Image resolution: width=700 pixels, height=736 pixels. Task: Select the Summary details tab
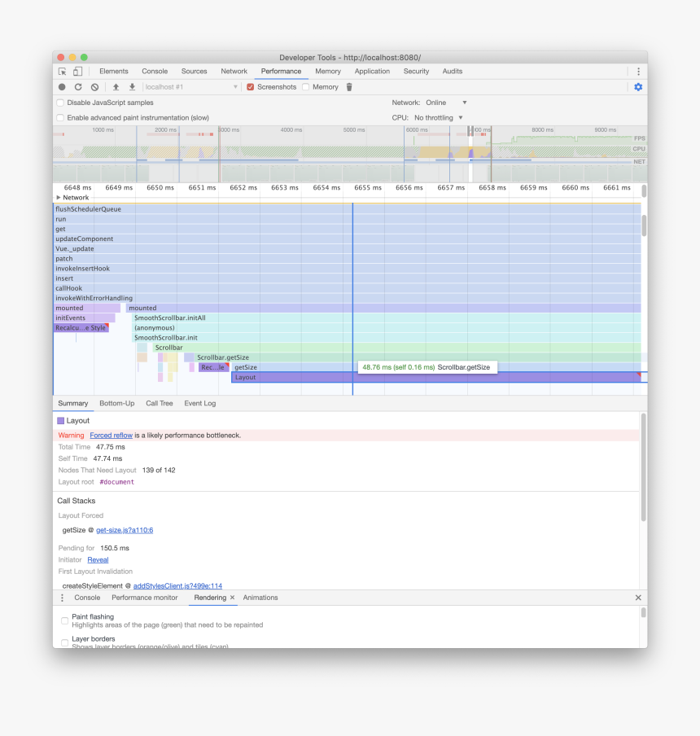72,403
